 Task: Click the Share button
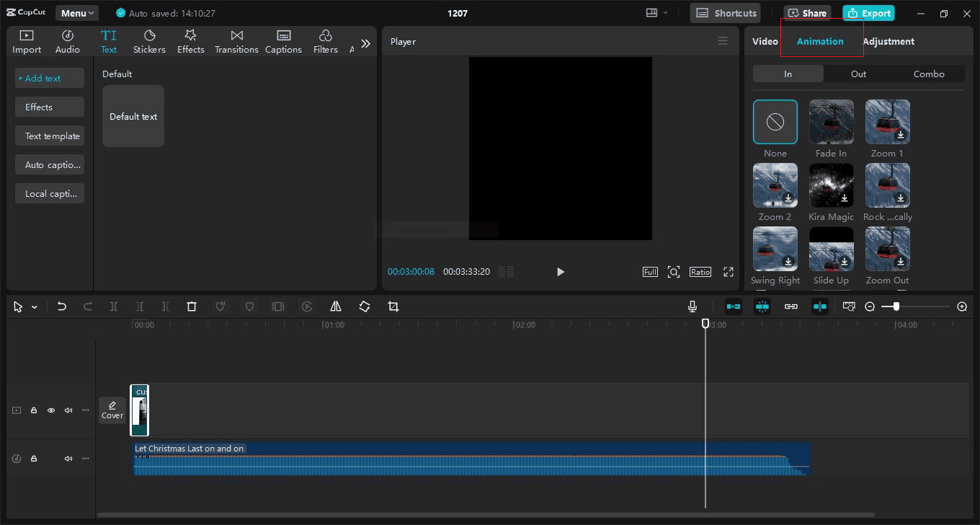(807, 13)
